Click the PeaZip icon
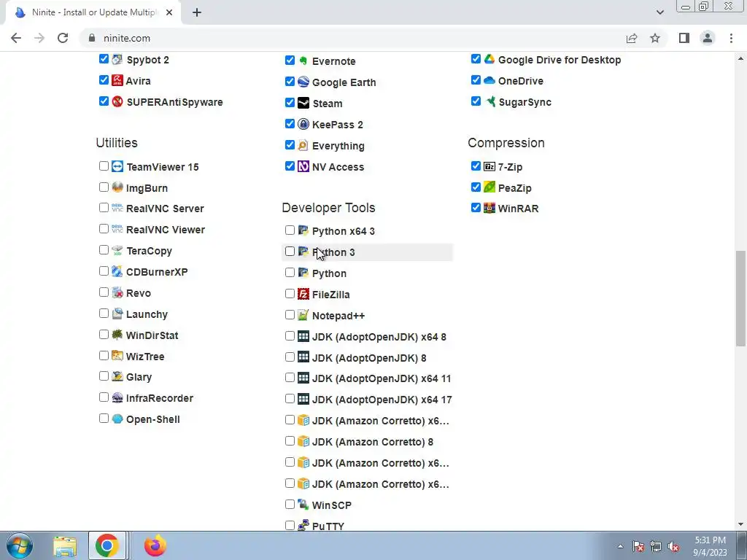The width and height of the screenshot is (747, 560). click(x=489, y=187)
